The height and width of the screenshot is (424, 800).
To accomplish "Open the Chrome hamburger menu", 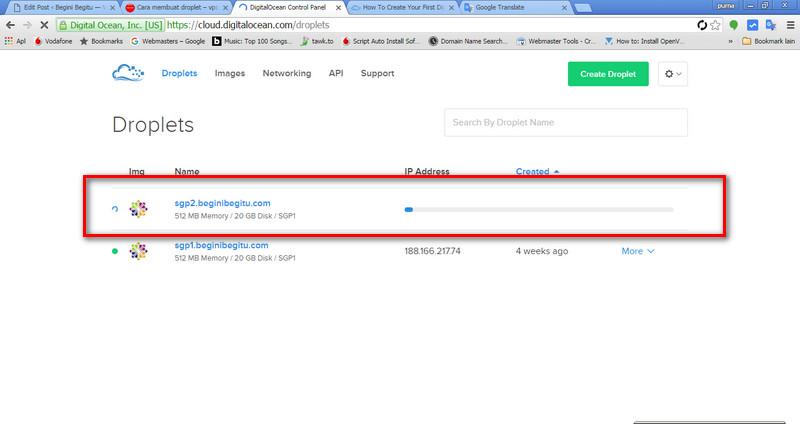I will tap(790, 25).
